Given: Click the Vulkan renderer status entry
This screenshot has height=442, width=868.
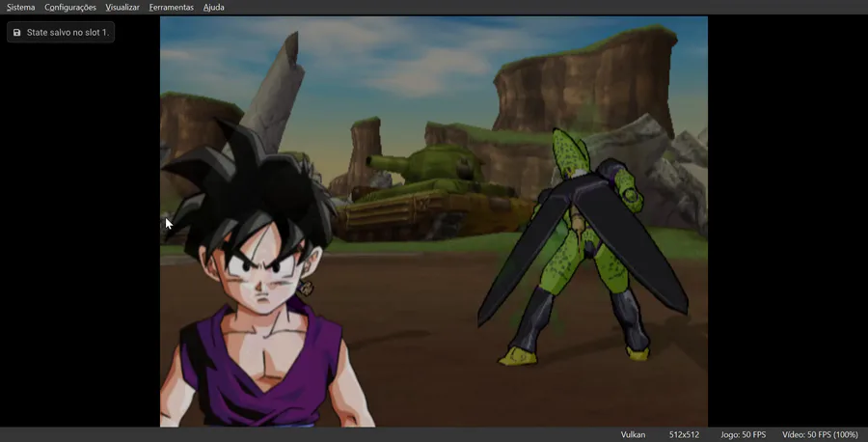Looking at the screenshot, I should (x=633, y=435).
